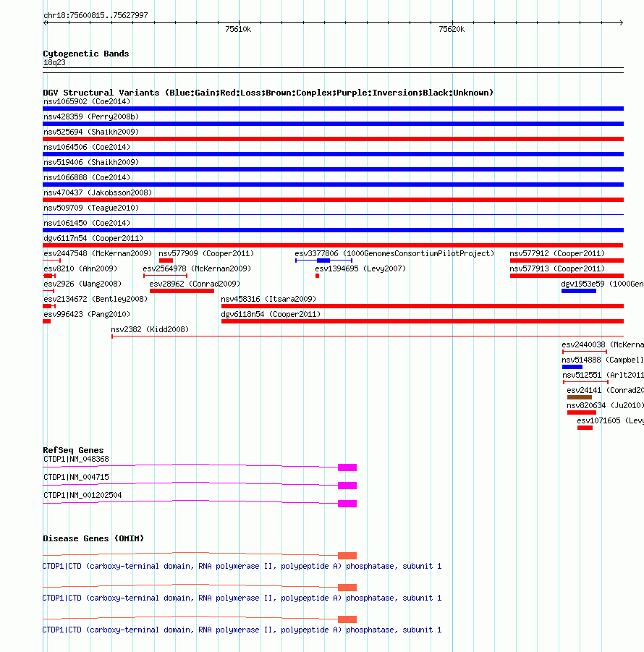Screen dimensions: 644x652
Task: Click the magenta exon of CTDP1|NM_001202504
Action: click(x=347, y=504)
